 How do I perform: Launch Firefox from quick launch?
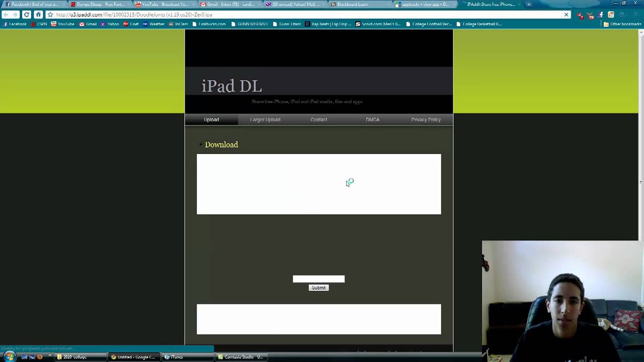click(40, 357)
